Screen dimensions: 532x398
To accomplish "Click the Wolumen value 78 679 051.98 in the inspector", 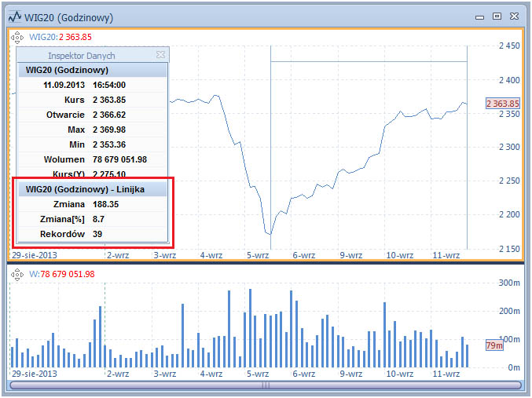I will pos(119,159).
